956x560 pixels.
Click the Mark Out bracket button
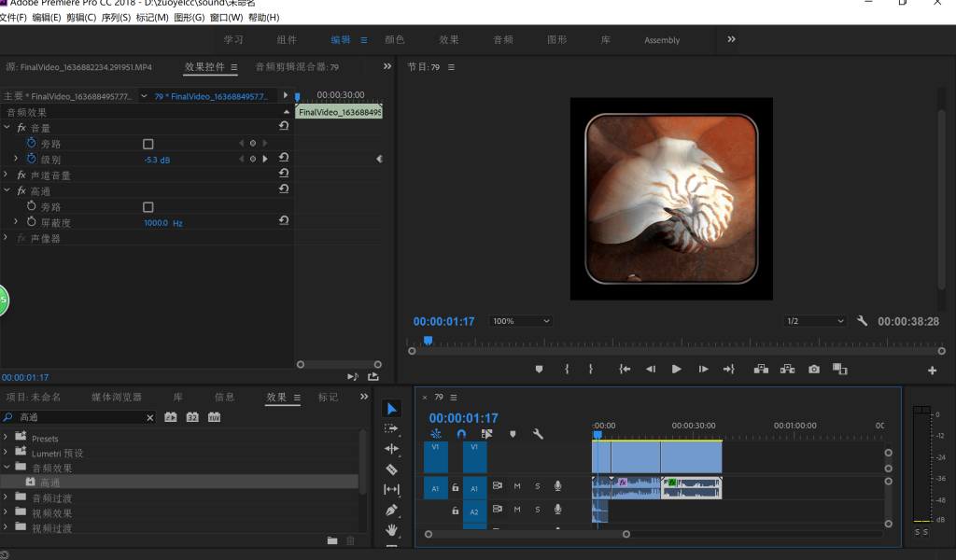coord(590,370)
